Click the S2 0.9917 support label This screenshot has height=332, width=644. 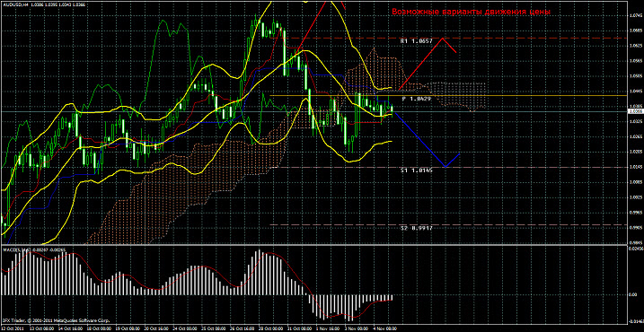[417, 227]
